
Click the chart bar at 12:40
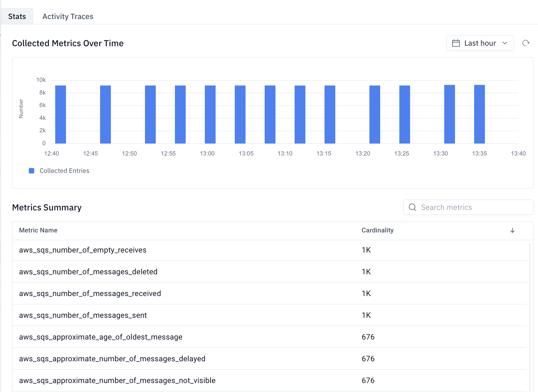[x=61, y=114]
